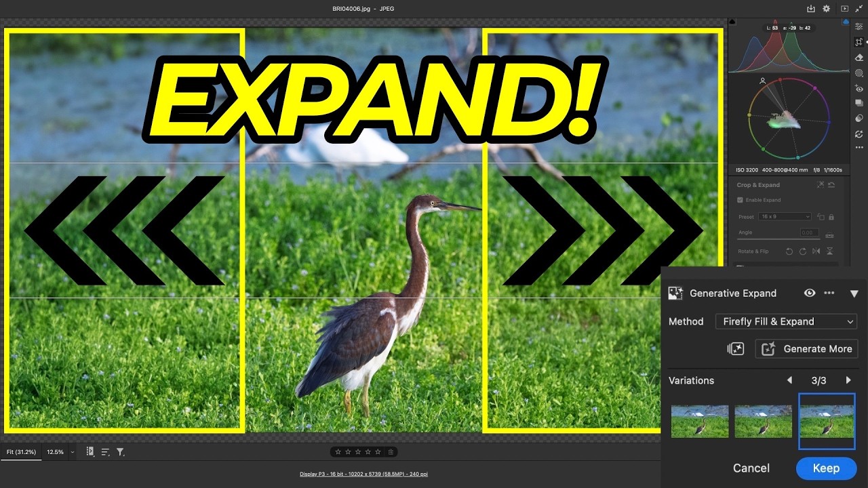
Task: Toggle full screen mode arrows icon
Action: (x=860, y=9)
